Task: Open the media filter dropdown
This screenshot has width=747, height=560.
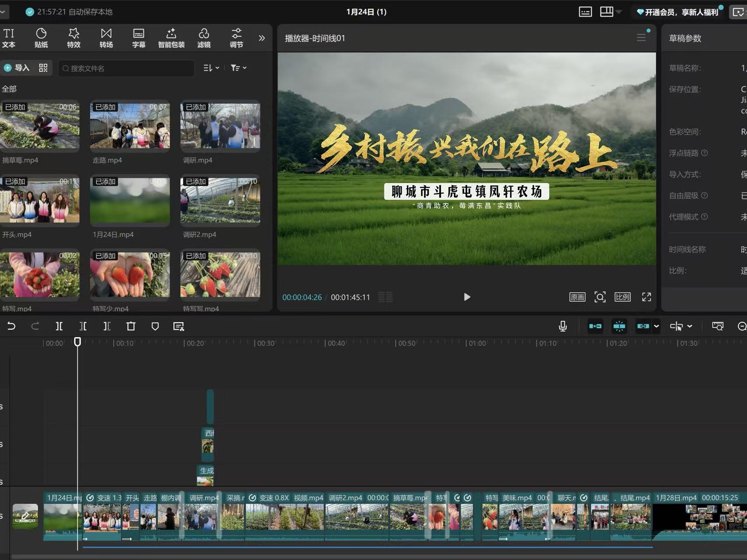Action: 239,68
